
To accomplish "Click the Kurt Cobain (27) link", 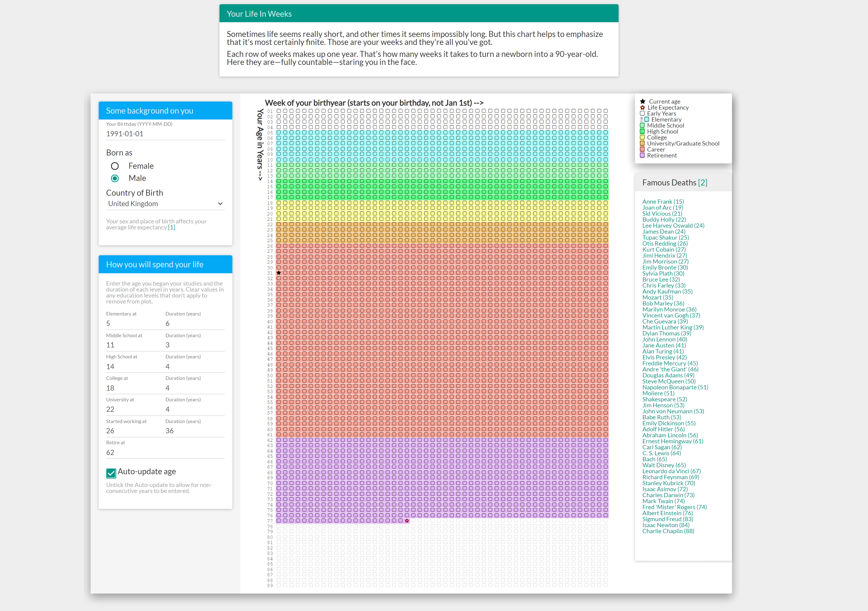I will tap(664, 250).
